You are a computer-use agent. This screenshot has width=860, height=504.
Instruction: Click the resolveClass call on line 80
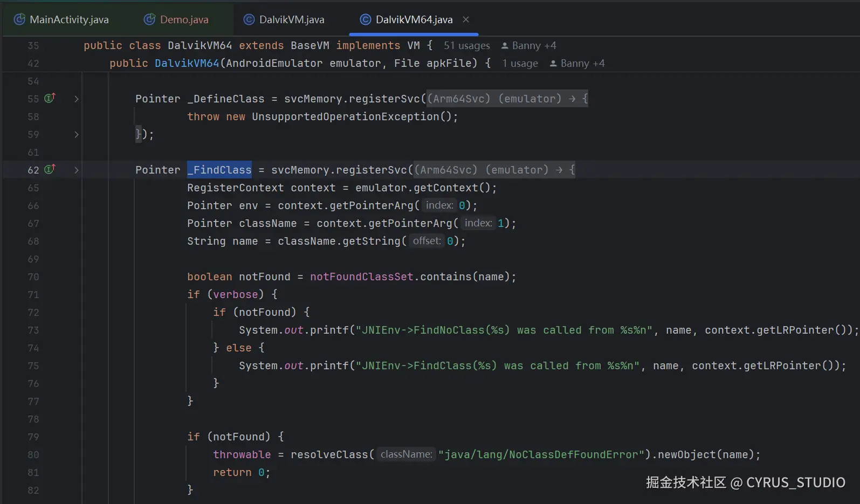click(329, 454)
